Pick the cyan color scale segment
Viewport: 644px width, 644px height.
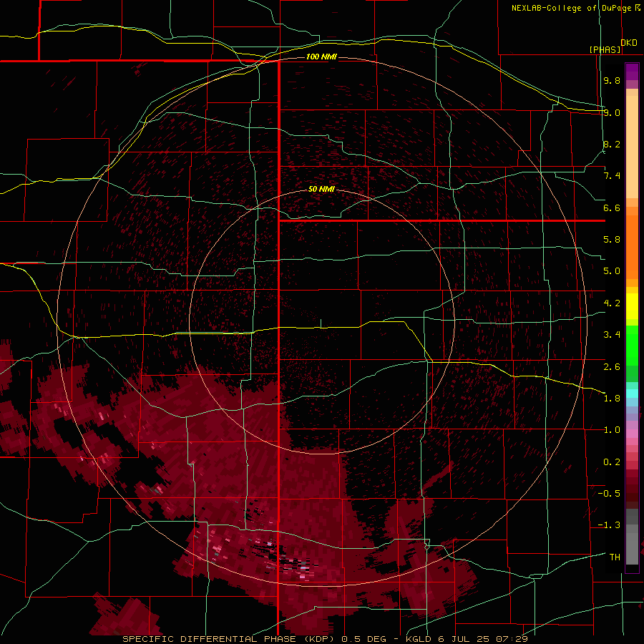[632, 394]
